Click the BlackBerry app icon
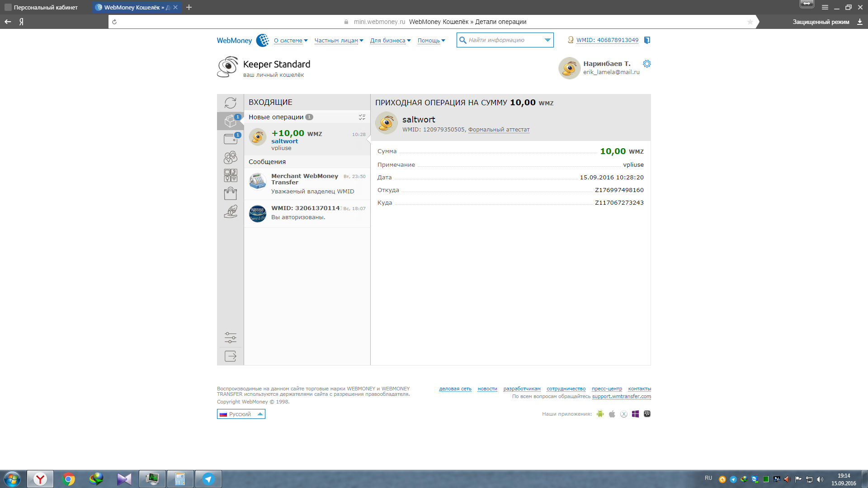 tap(647, 414)
